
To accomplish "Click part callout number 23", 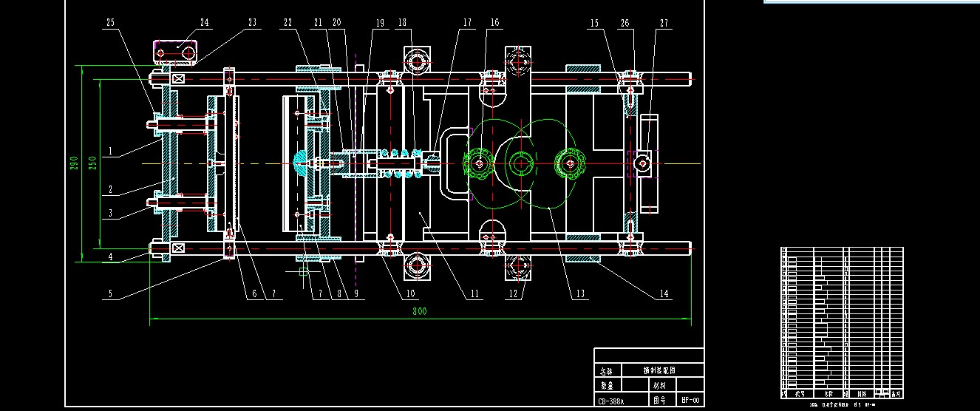I will click(x=253, y=23).
